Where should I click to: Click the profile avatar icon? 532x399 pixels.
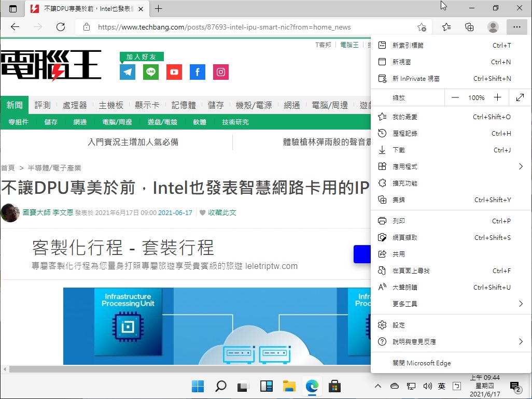(492, 26)
